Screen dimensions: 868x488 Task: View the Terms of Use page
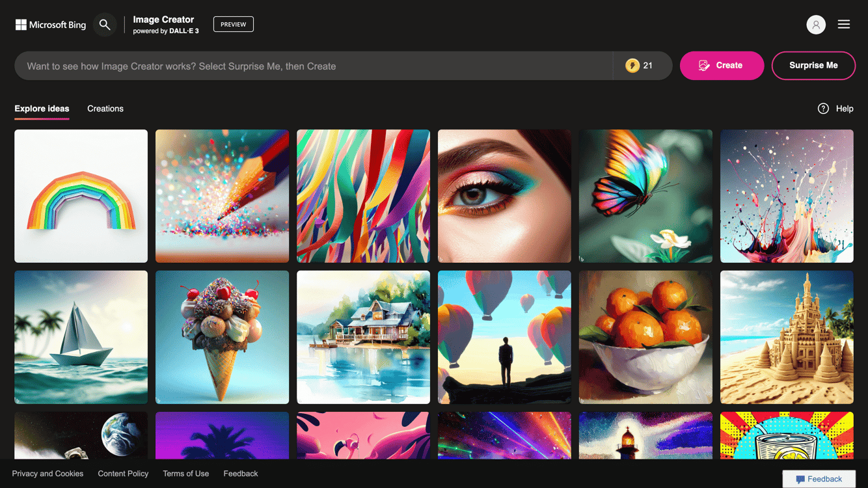[185, 473]
